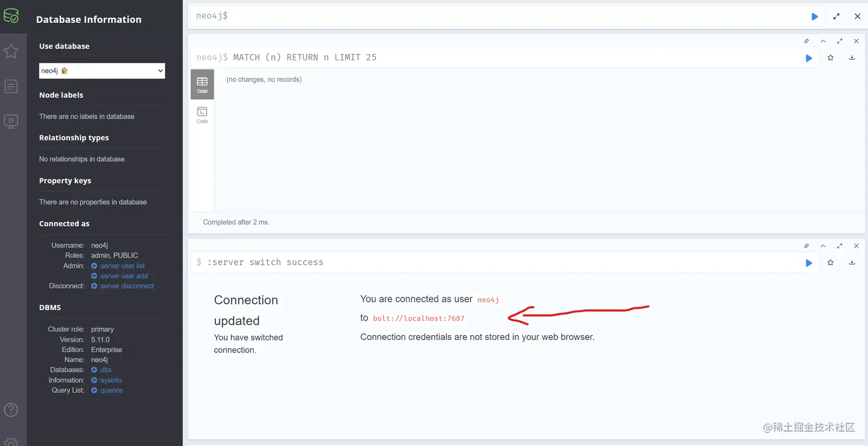Click the Edition Enterprise value

pos(107,350)
